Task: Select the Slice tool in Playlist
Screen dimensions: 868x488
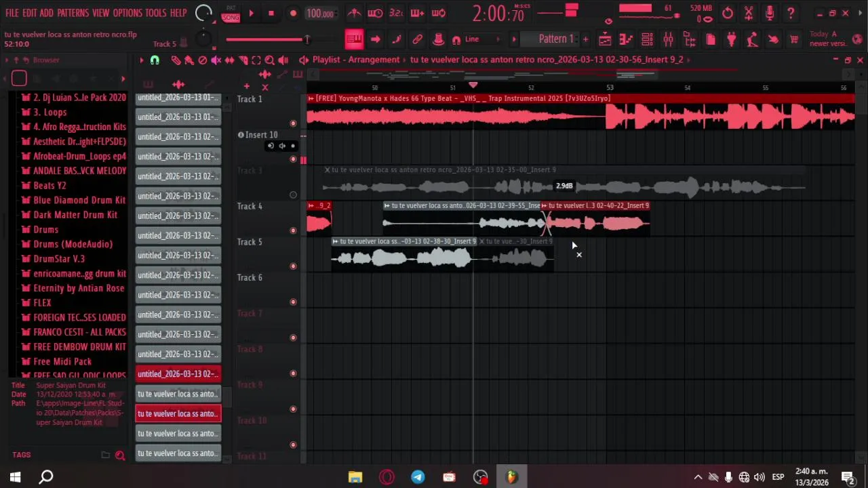Action: coord(243,60)
